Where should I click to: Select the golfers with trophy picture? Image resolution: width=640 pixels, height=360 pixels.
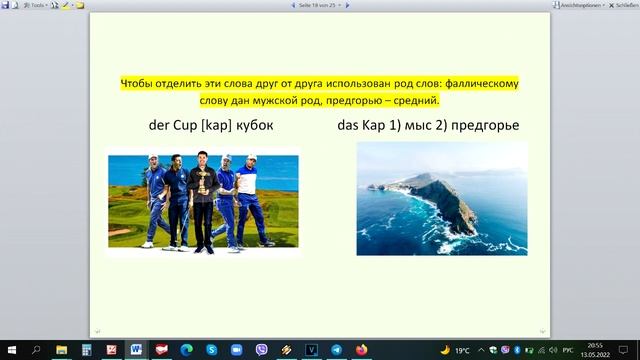pos(203,202)
